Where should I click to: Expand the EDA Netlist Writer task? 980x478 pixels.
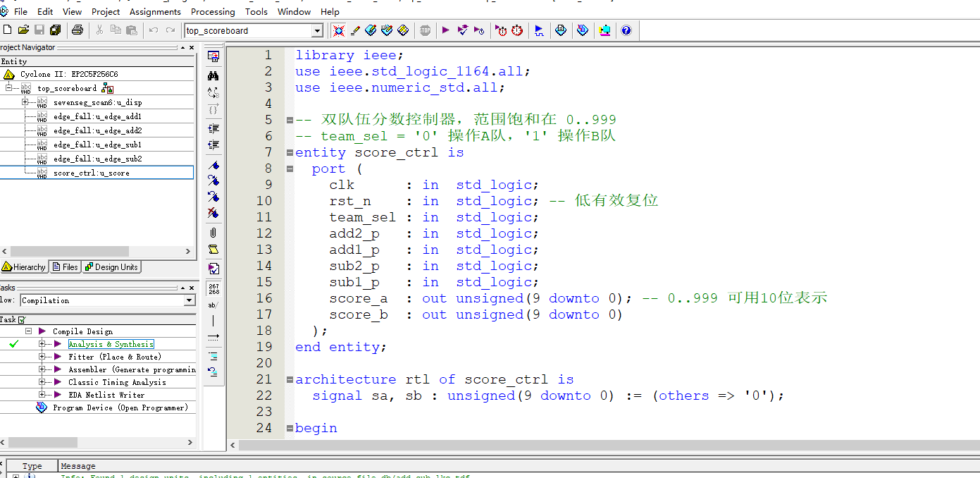click(42, 395)
